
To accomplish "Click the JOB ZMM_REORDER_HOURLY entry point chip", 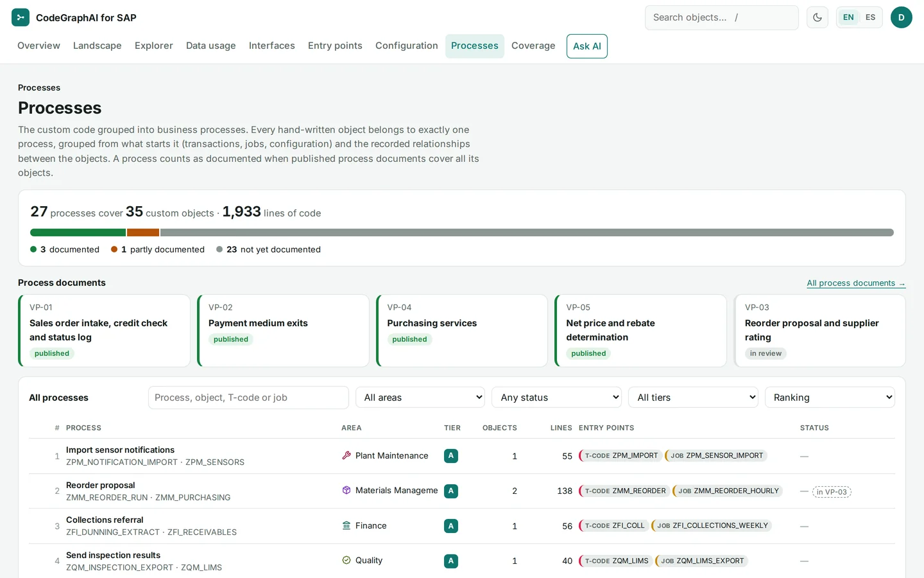I will point(728,491).
